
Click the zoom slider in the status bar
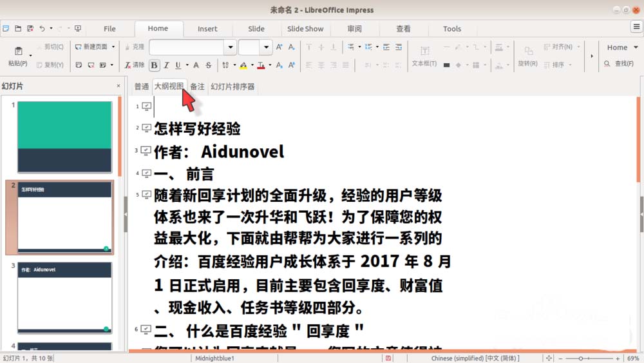[589, 358]
